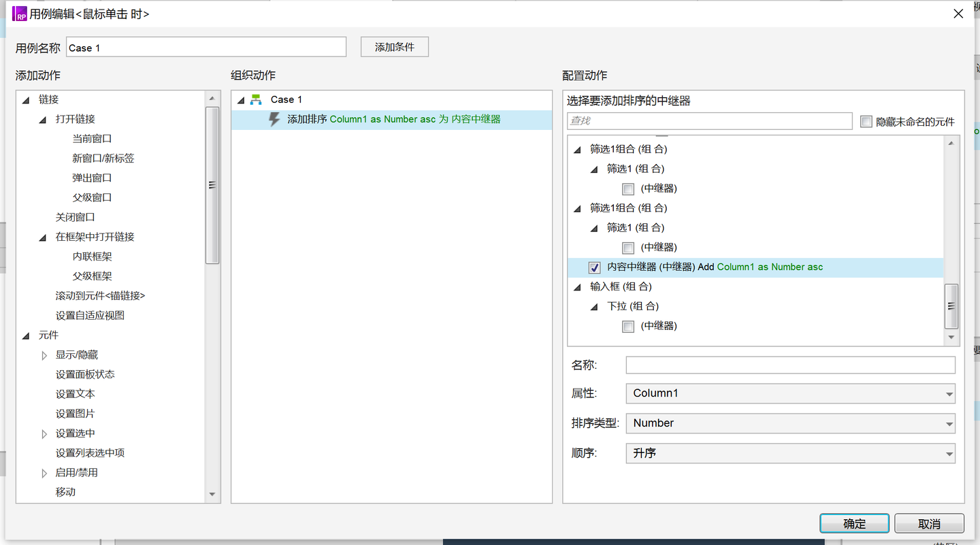Select the 添加排序 action row
Viewport: 980px width, 545px height.
coord(391,120)
